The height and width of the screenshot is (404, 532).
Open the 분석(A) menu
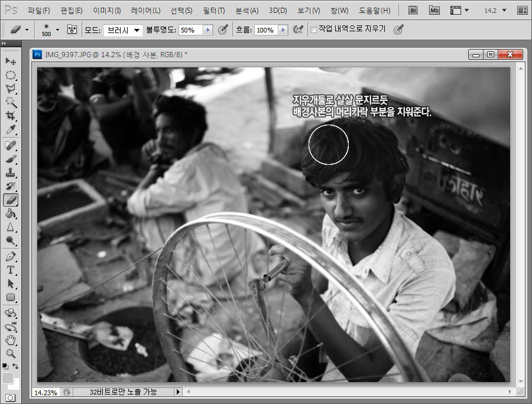(x=247, y=11)
